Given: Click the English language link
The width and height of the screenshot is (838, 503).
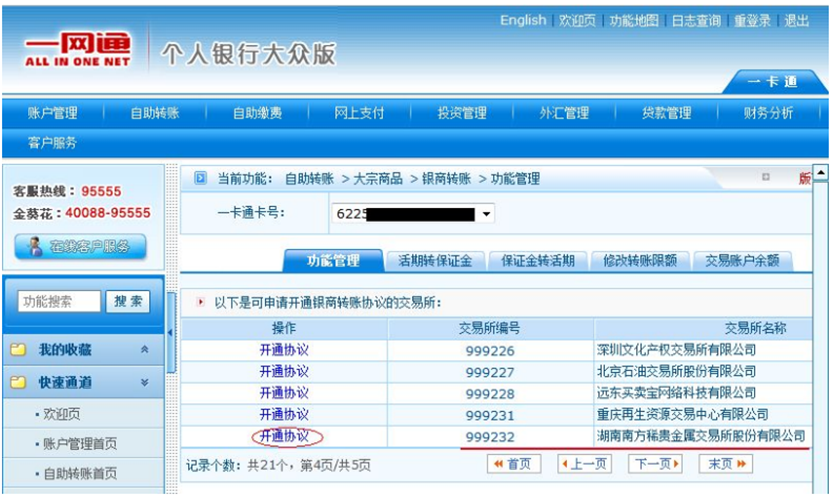Looking at the screenshot, I should point(523,20).
